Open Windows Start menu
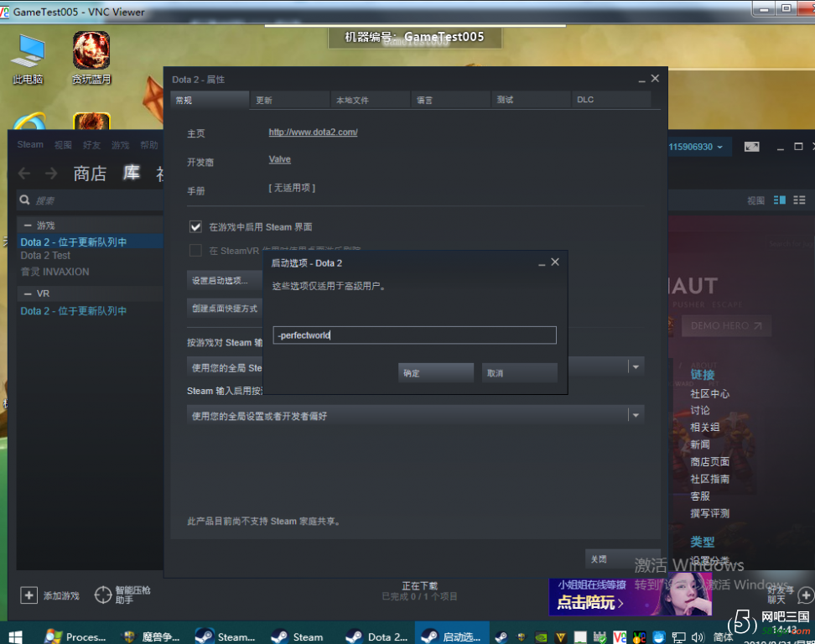815x644 pixels. click(16, 636)
